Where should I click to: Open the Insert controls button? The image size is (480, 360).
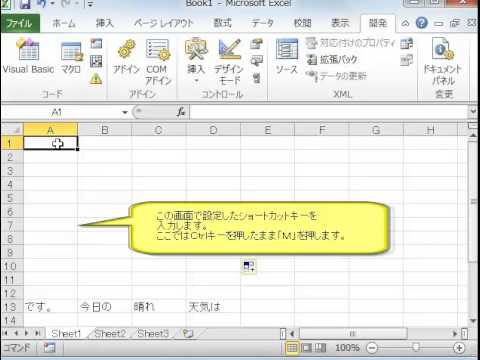pyautogui.click(x=196, y=61)
